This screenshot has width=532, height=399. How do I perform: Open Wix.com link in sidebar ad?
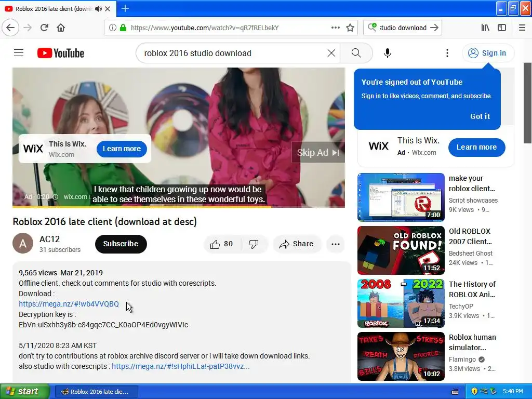coord(424,153)
